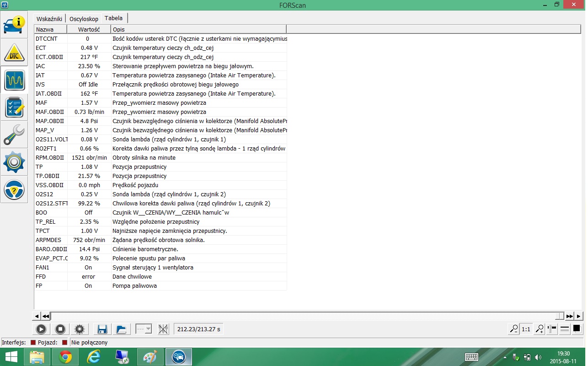This screenshot has height=366, width=588.
Task: Open the service functions wrench icon
Action: click(x=14, y=135)
